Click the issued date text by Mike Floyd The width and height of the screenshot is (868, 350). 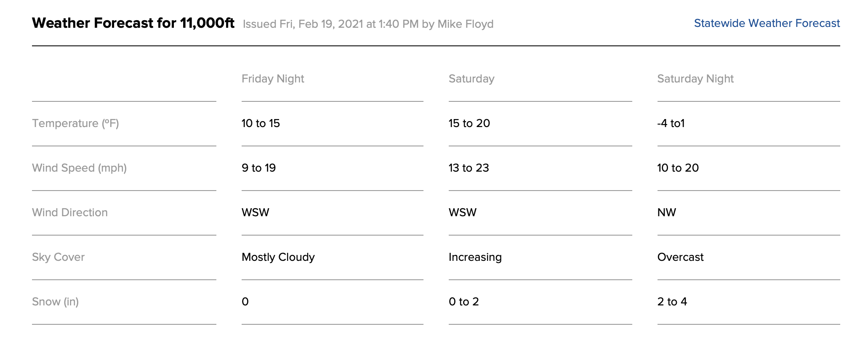(x=368, y=24)
